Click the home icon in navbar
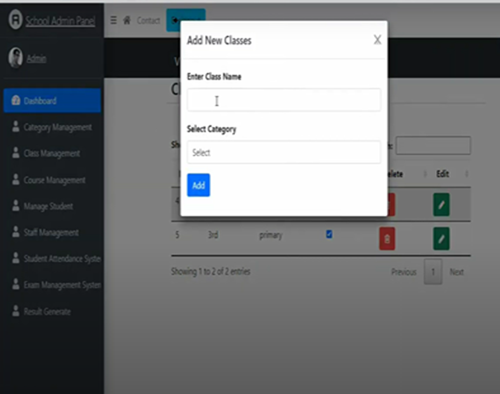The width and height of the screenshot is (500, 394). pos(127,20)
